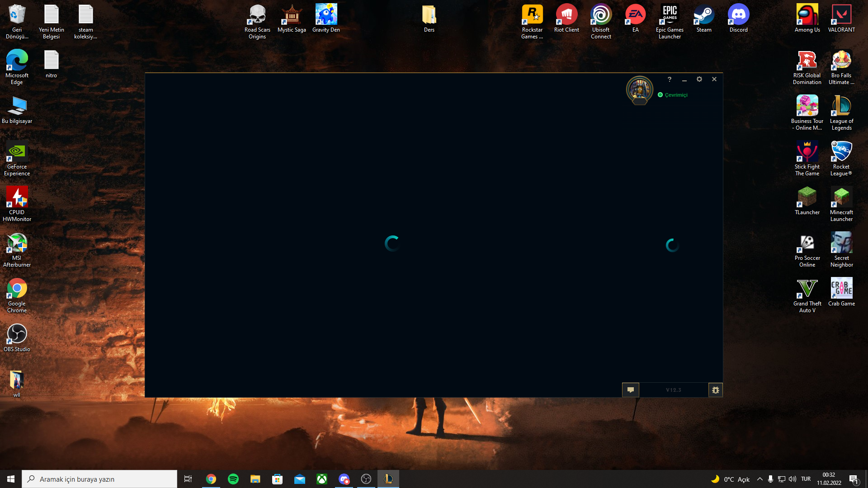Open the volume control in tray
This screenshot has width=868, height=488.
coord(793,479)
